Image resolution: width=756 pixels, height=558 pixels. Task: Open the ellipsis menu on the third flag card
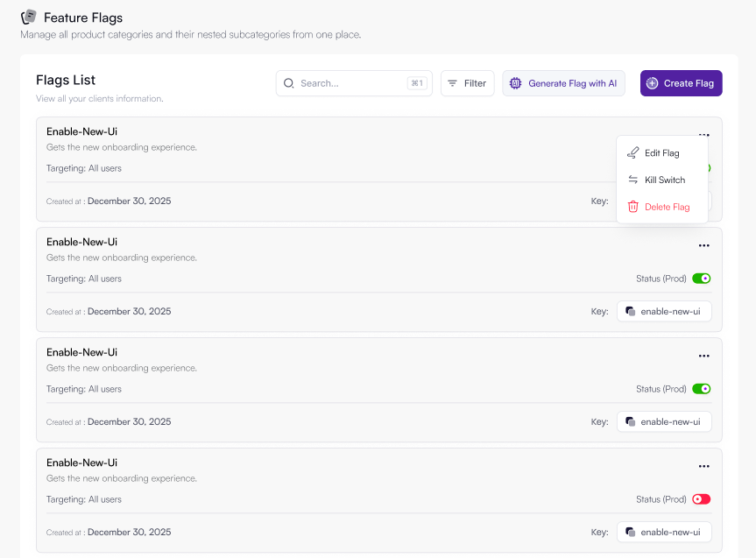point(703,356)
